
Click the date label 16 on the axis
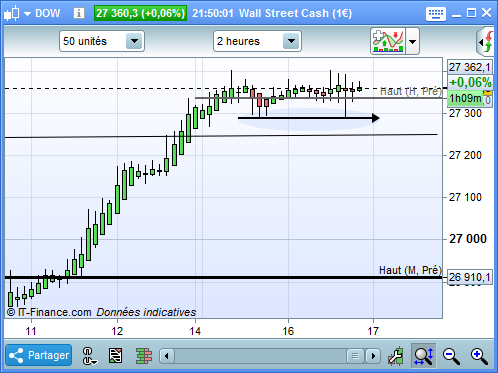click(288, 331)
